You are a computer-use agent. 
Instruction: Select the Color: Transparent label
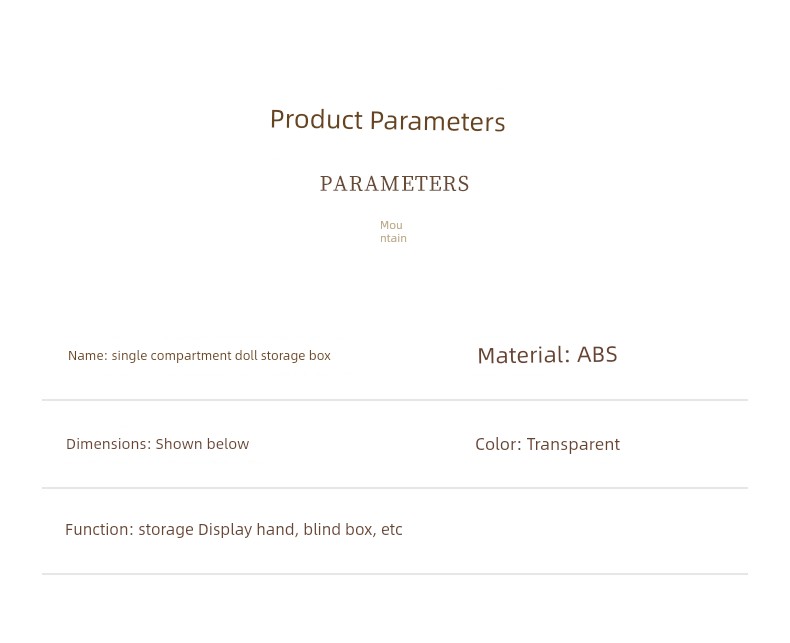click(x=548, y=444)
